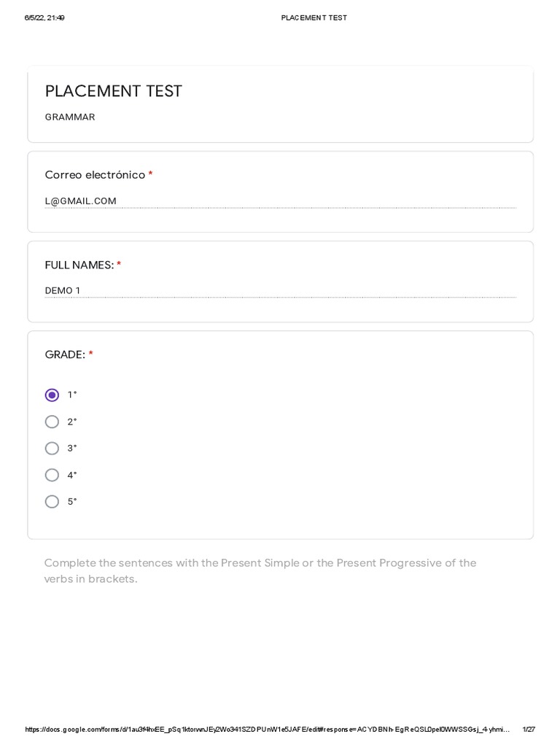Select the 2° grade option
The image size is (560, 747).
tap(52, 422)
